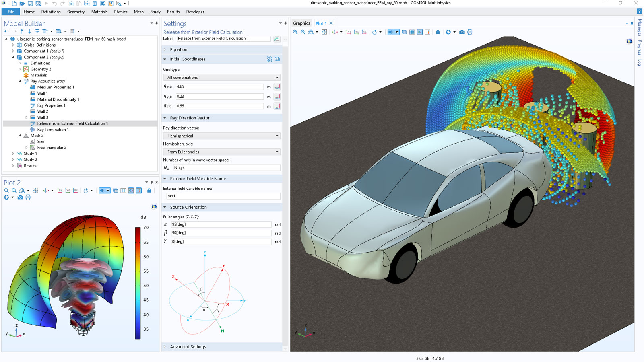Click the dB color scale bar in Plot 2

pyautogui.click(x=138, y=283)
